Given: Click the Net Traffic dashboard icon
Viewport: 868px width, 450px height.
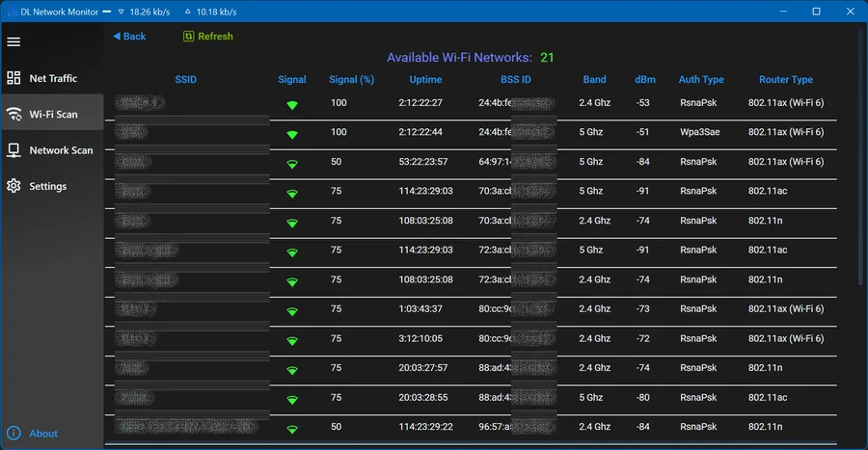Looking at the screenshot, I should [x=14, y=78].
